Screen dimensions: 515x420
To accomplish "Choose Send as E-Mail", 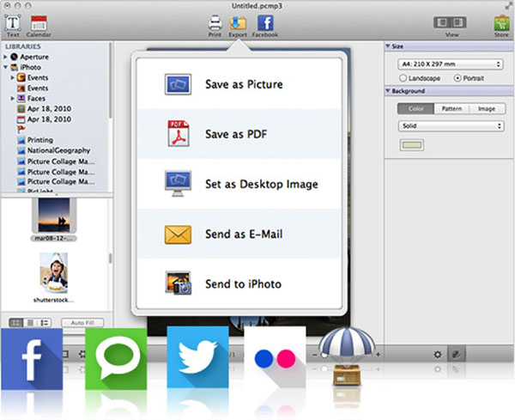I will coord(240,234).
